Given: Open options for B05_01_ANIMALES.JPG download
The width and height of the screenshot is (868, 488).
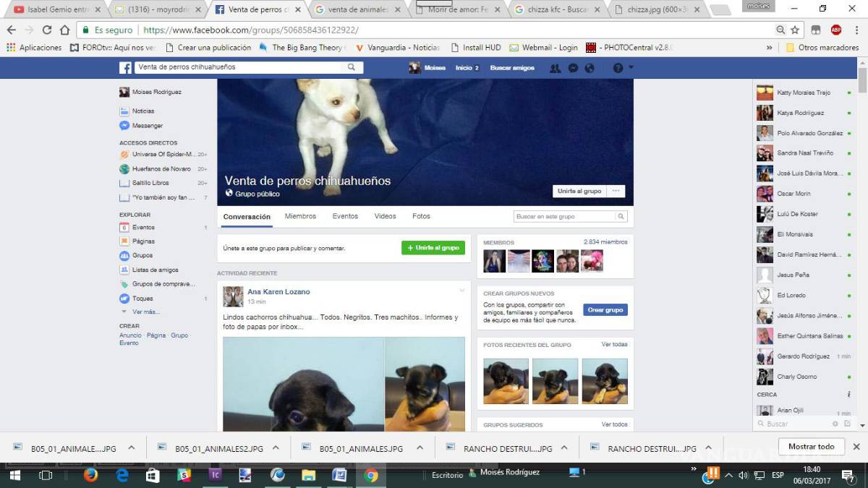Looking at the screenshot, I should point(131,448).
